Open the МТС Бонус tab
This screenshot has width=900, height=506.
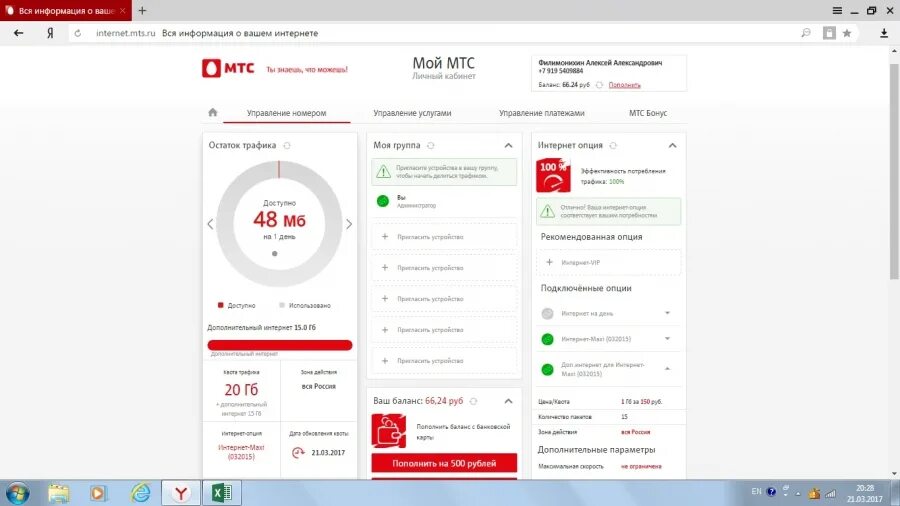pyautogui.click(x=648, y=113)
